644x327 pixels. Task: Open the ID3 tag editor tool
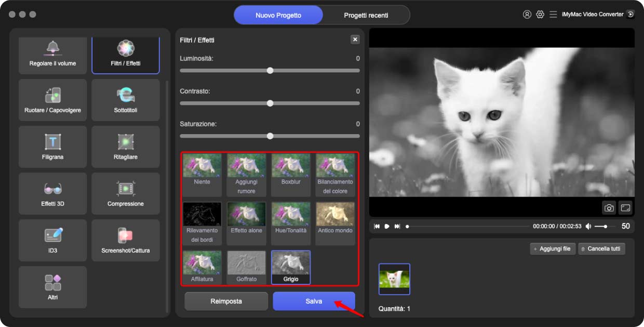click(x=52, y=240)
